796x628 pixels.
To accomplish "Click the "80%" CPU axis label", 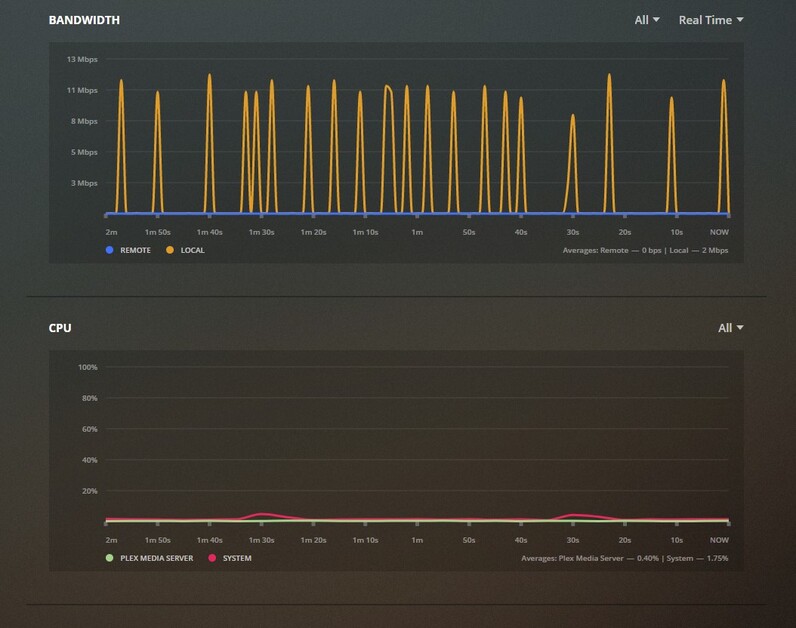I will 90,398.
